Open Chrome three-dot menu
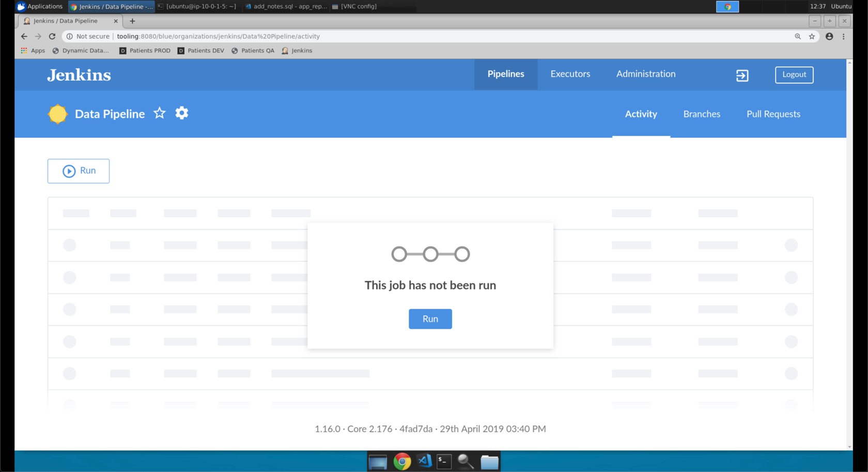 pyautogui.click(x=844, y=37)
